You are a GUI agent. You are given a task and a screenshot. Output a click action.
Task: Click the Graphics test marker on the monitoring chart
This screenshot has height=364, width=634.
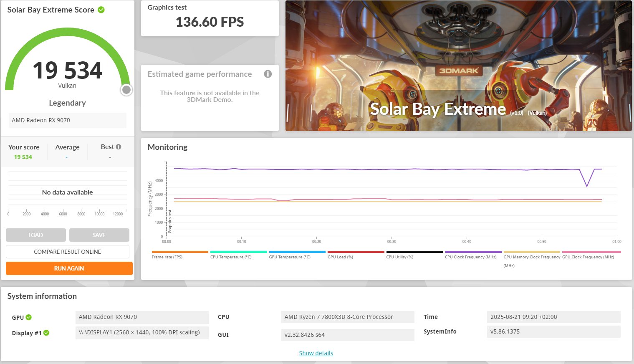(170, 221)
